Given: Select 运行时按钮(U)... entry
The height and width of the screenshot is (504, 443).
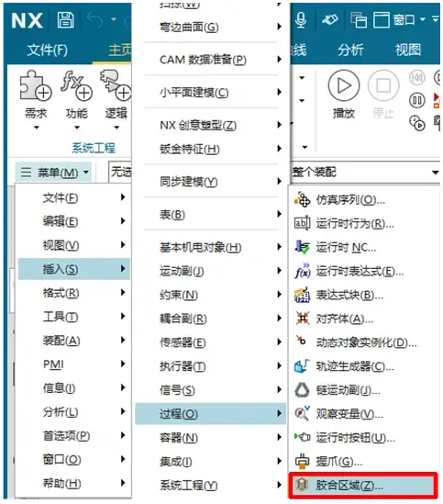Looking at the screenshot, I should [363, 438].
